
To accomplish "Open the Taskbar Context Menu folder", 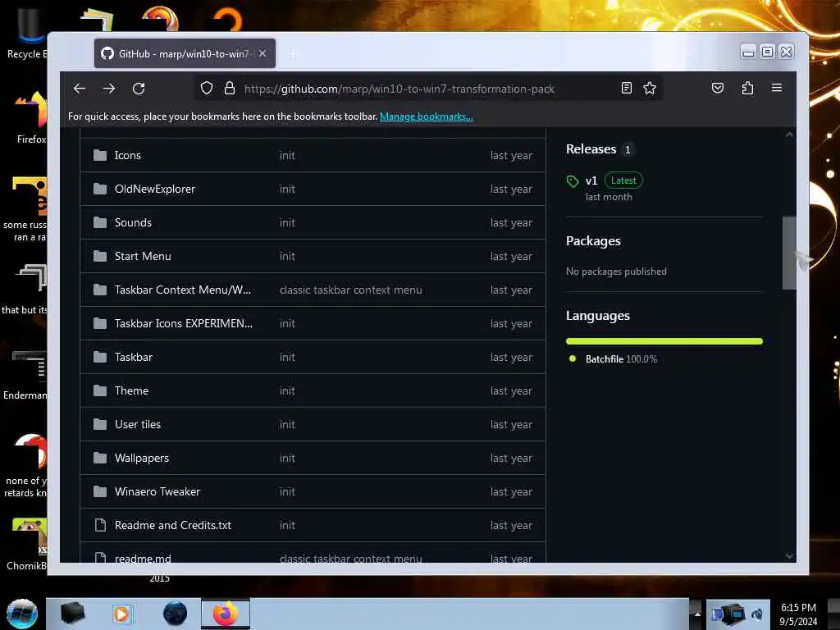I will (x=183, y=290).
